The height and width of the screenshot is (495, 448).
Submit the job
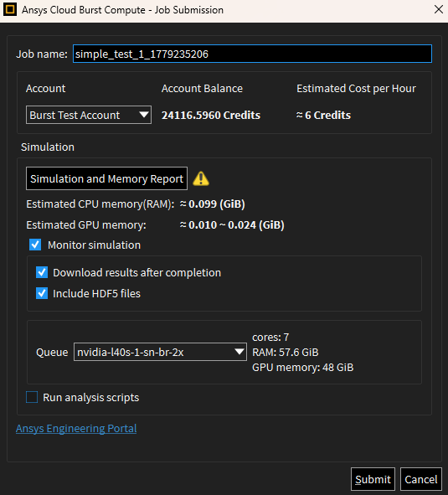point(373,479)
